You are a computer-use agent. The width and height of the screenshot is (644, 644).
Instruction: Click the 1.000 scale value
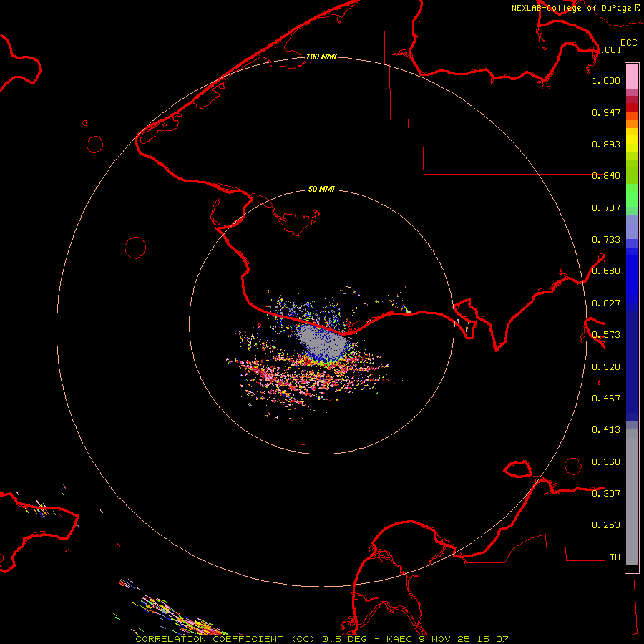606,80
